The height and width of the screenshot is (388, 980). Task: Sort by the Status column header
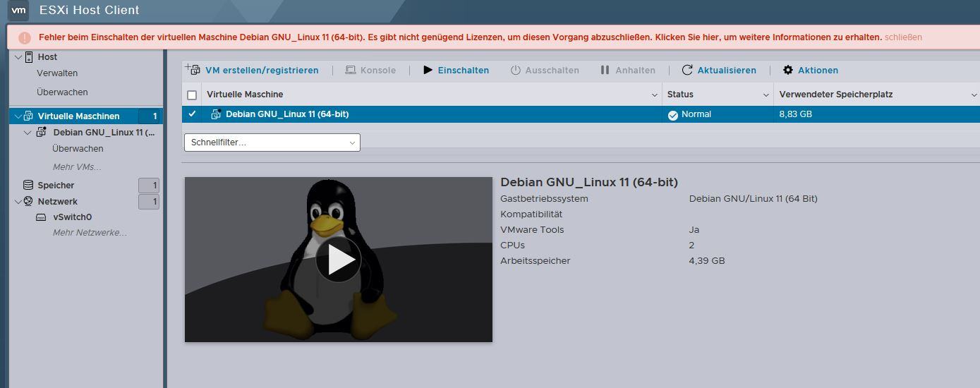coord(680,95)
